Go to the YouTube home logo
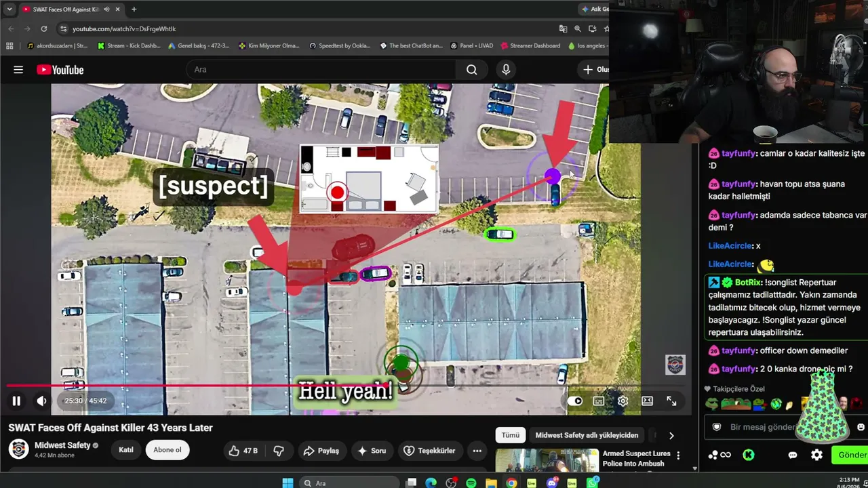This screenshot has width=868, height=488. pos(60,70)
